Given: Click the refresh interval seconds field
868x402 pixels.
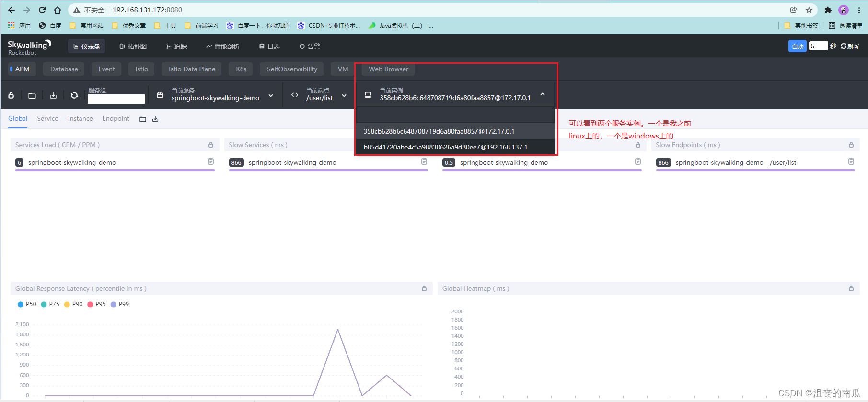Looking at the screenshot, I should [x=818, y=46].
